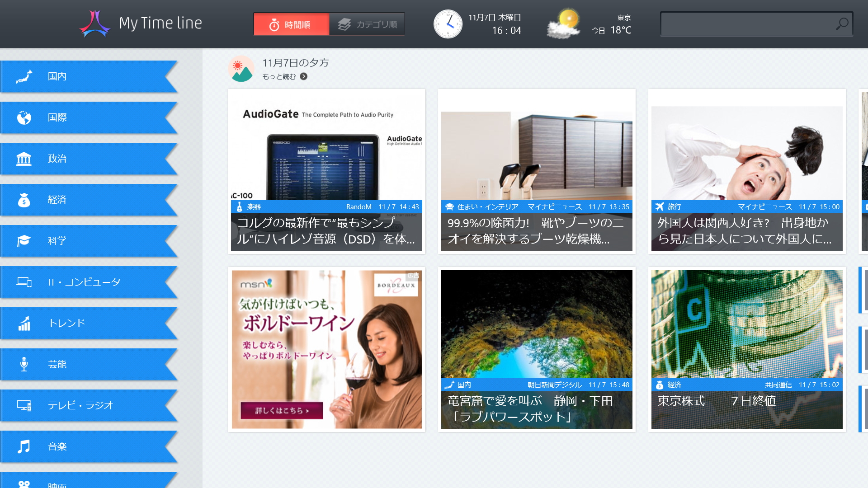
Task: Open the 11月7日の夕方 summary section
Action: [x=295, y=63]
